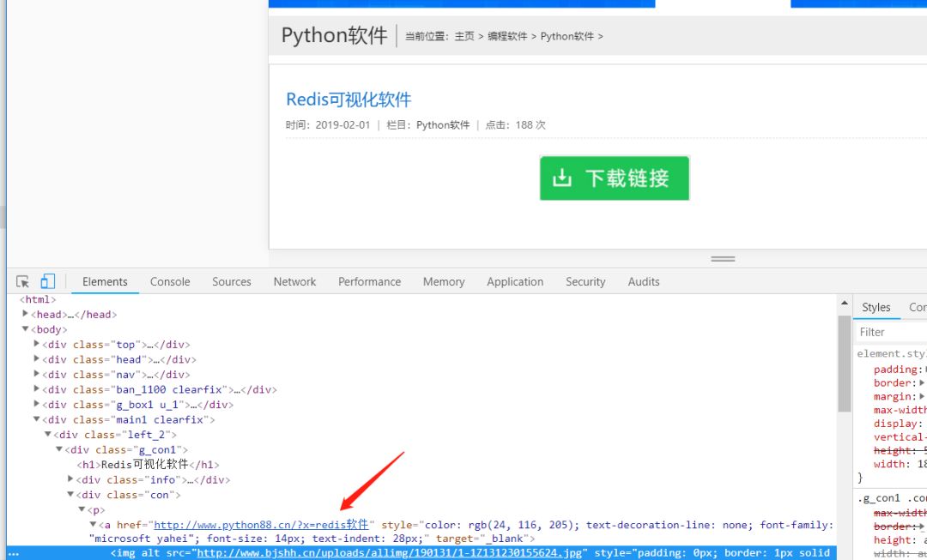Click the Python软件 category beside 栏目
Image resolution: width=927 pixels, height=560 pixels.
pos(443,124)
